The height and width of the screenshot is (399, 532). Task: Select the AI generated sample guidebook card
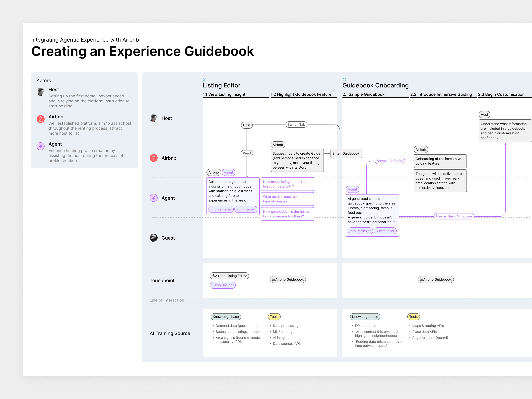(372, 215)
